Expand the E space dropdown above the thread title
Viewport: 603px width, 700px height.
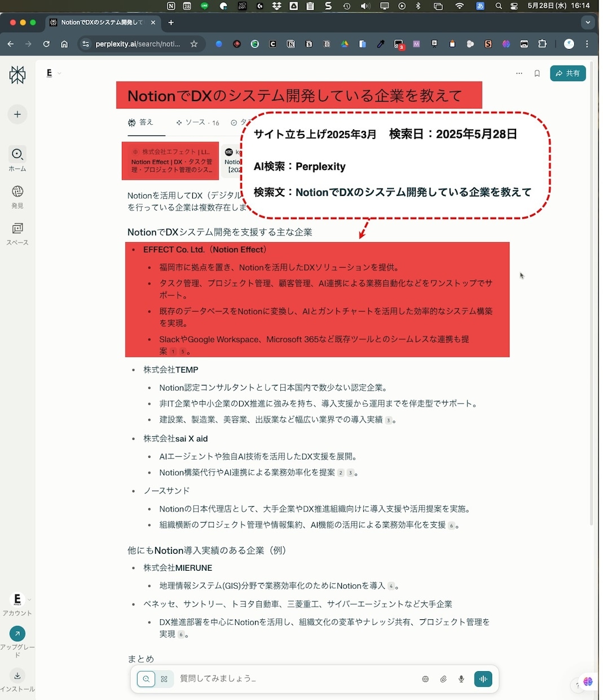(54, 73)
